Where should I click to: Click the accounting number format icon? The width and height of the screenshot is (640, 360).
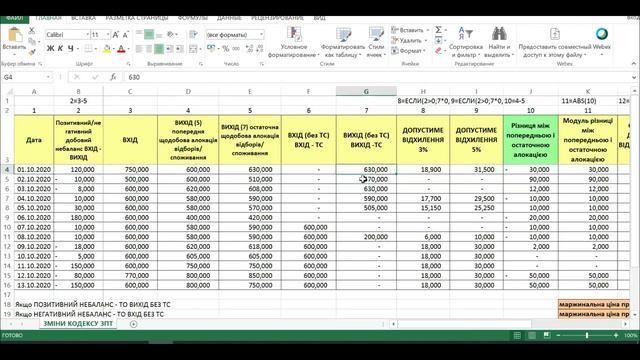point(211,49)
